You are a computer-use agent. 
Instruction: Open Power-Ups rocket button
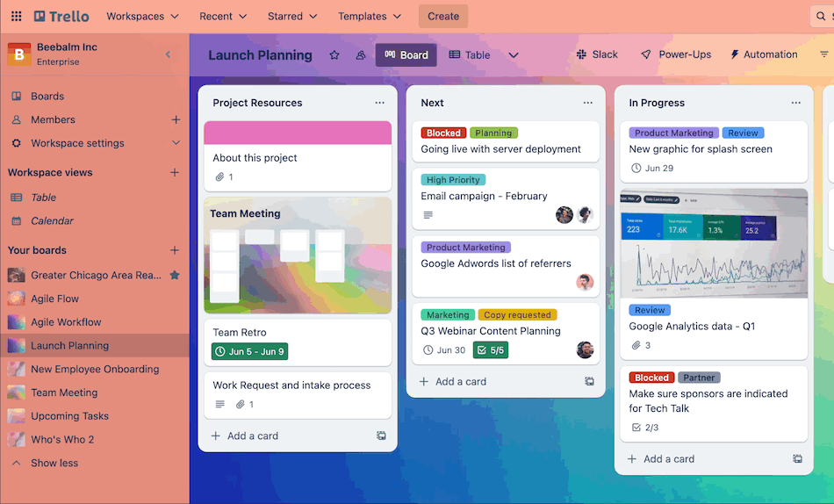coord(675,54)
